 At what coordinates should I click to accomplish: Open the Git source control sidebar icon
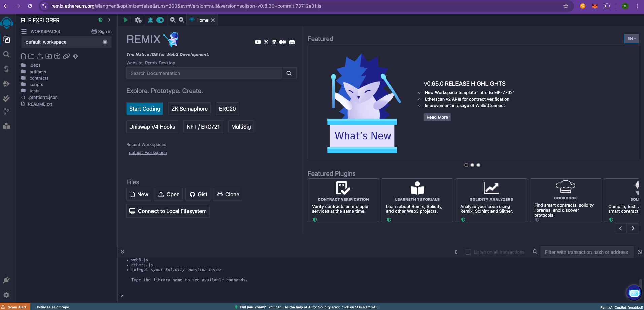coord(6,111)
